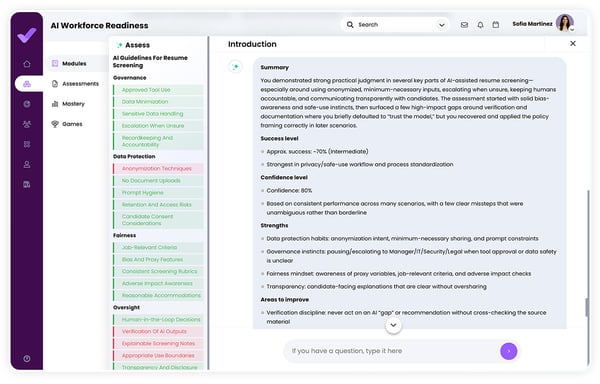This screenshot has height=384, width=600.
Task: Select Recordkeeping And Accountability topic
Action: pos(158,141)
